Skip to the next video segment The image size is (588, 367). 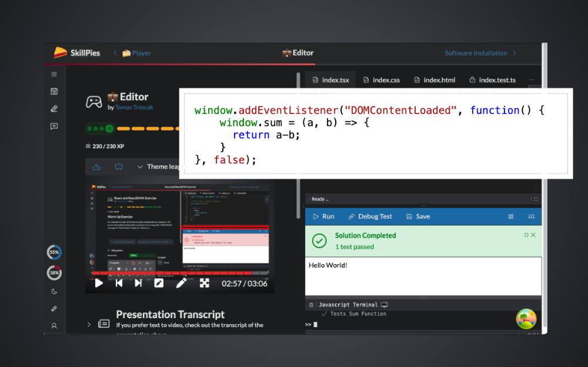(x=138, y=283)
